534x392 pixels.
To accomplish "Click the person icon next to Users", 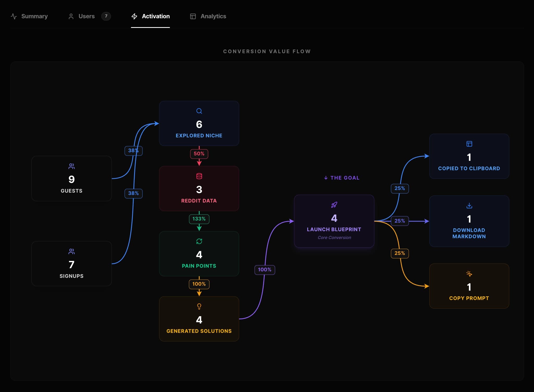I will [71, 16].
